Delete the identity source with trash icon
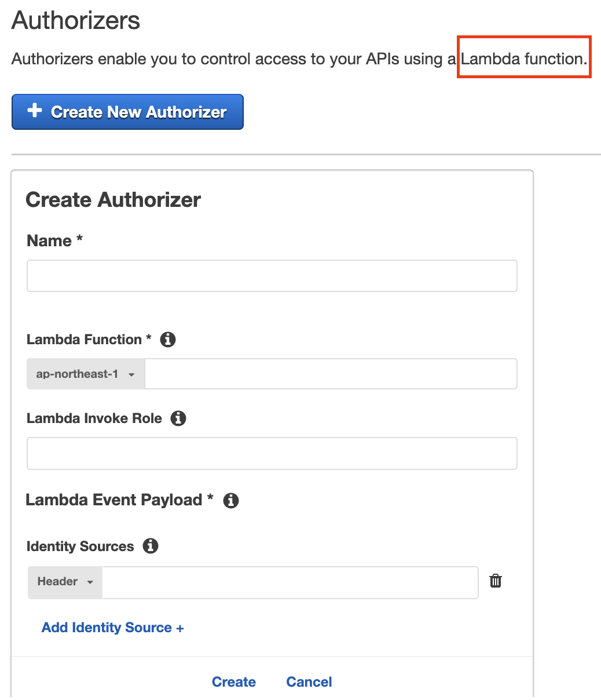The height and width of the screenshot is (700, 601). tap(496, 581)
